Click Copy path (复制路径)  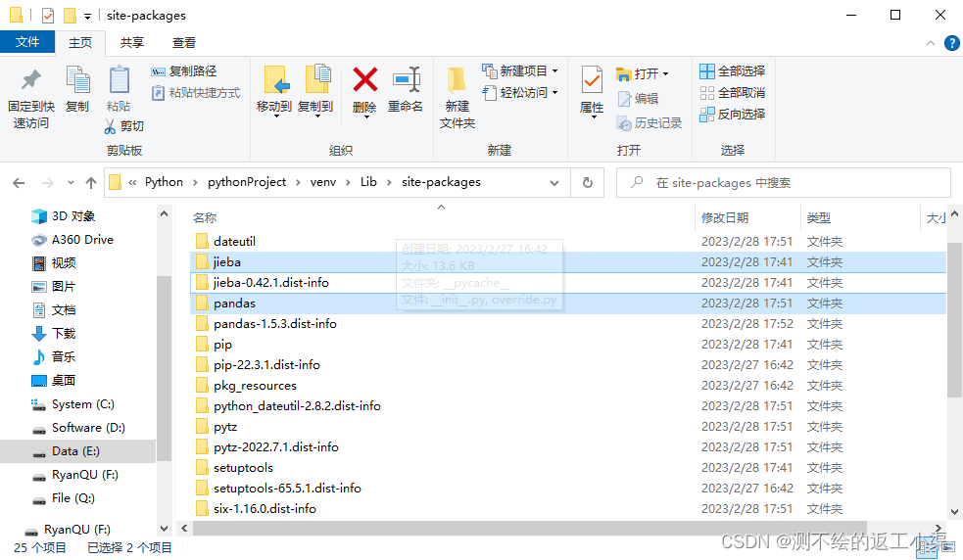[183, 71]
